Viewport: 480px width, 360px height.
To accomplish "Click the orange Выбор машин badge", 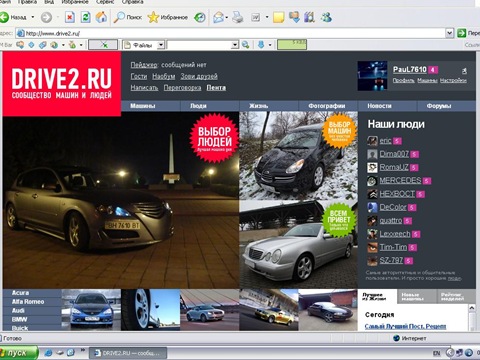I will pos(339,130).
